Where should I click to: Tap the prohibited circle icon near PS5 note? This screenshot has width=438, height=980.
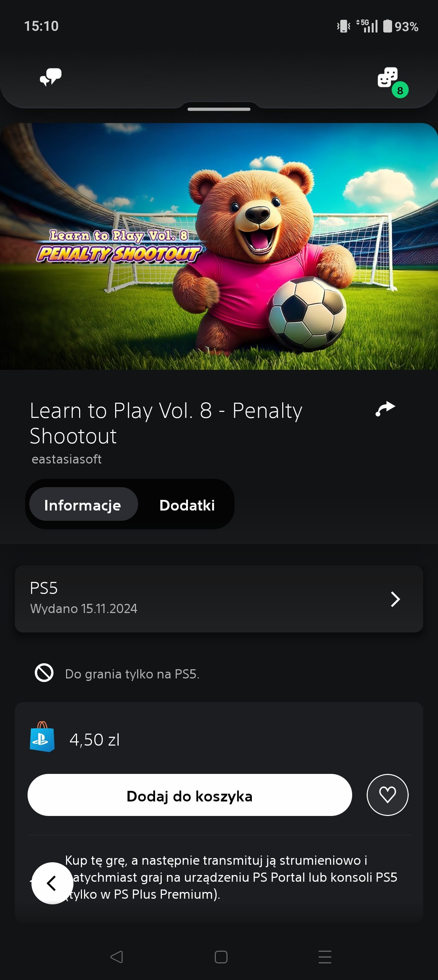44,673
